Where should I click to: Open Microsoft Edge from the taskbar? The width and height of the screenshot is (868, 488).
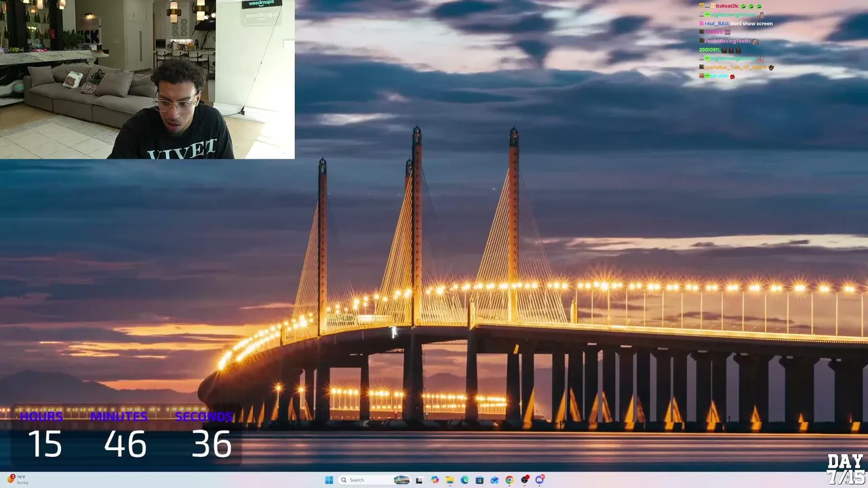click(x=465, y=480)
